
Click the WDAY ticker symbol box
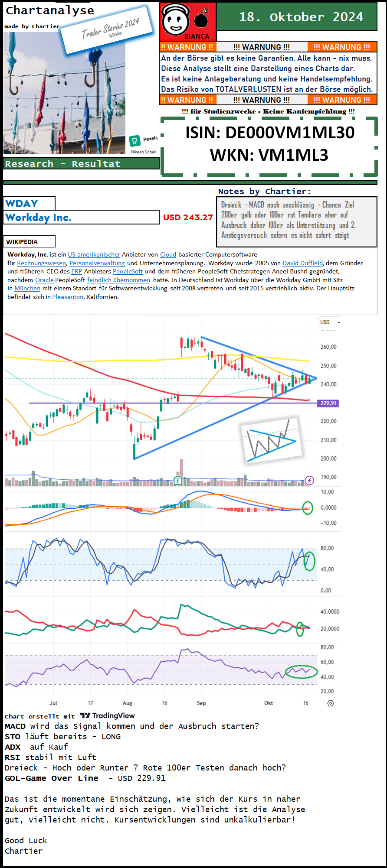tap(30, 203)
